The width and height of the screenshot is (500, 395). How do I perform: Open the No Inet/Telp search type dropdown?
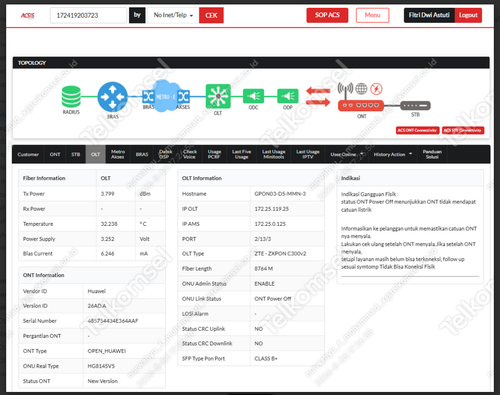[x=173, y=15]
